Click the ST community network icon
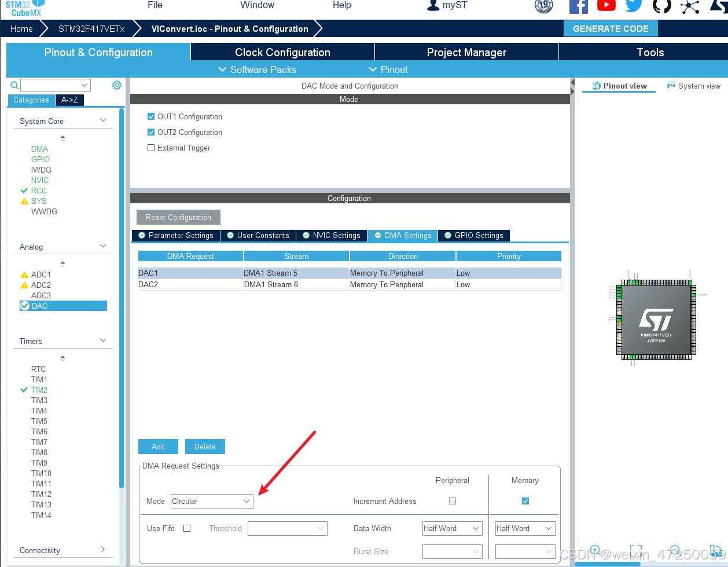 690,6
